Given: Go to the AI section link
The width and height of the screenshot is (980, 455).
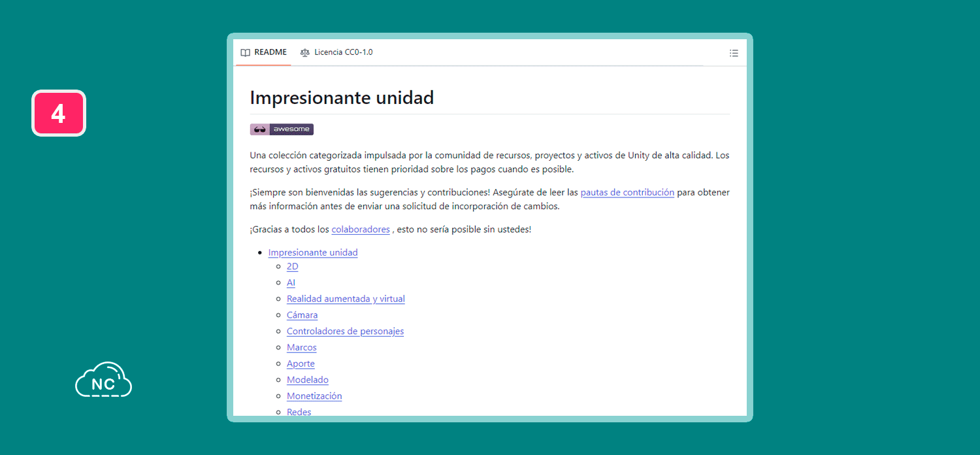Looking at the screenshot, I should coord(291,283).
